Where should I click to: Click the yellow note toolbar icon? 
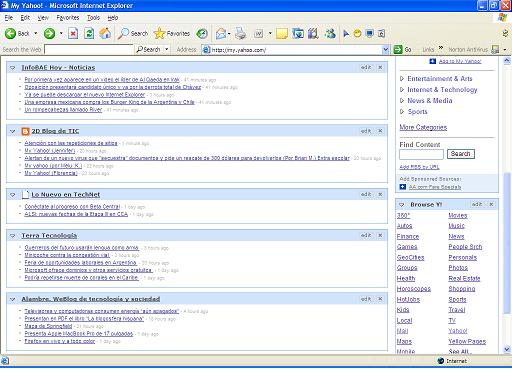point(282,33)
